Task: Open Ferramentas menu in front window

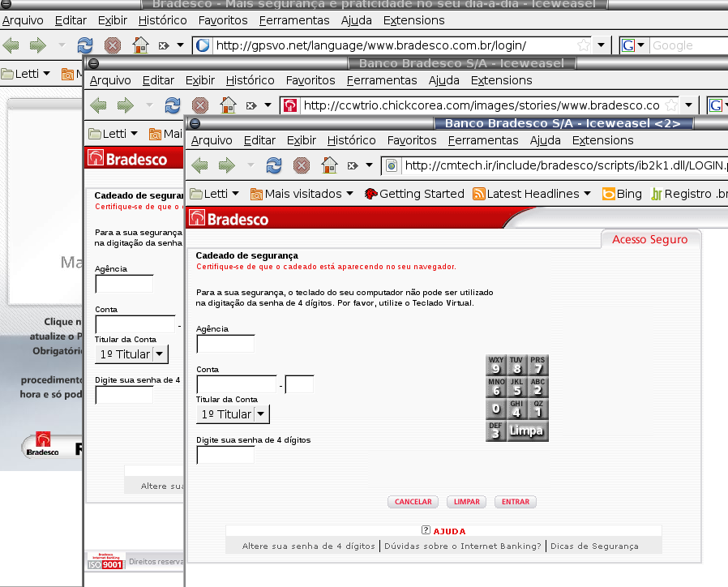Action: (x=483, y=140)
